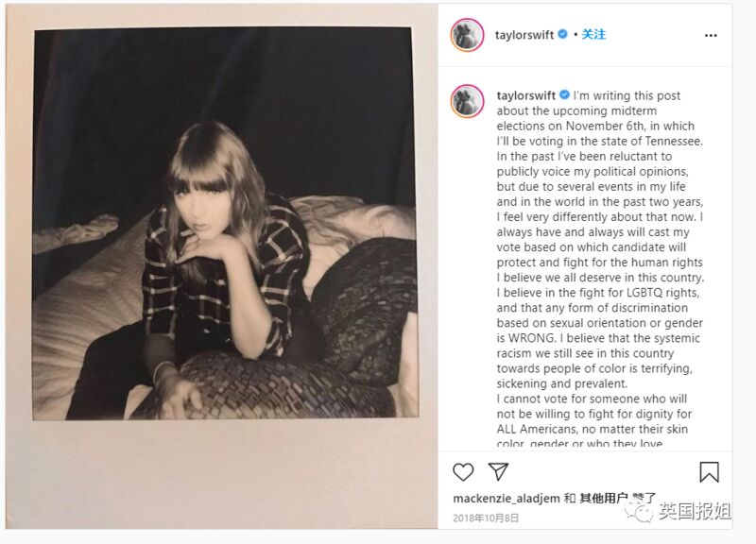The height and width of the screenshot is (544, 756).
Task: Click the 赞了 likes text
Action: click(x=644, y=499)
